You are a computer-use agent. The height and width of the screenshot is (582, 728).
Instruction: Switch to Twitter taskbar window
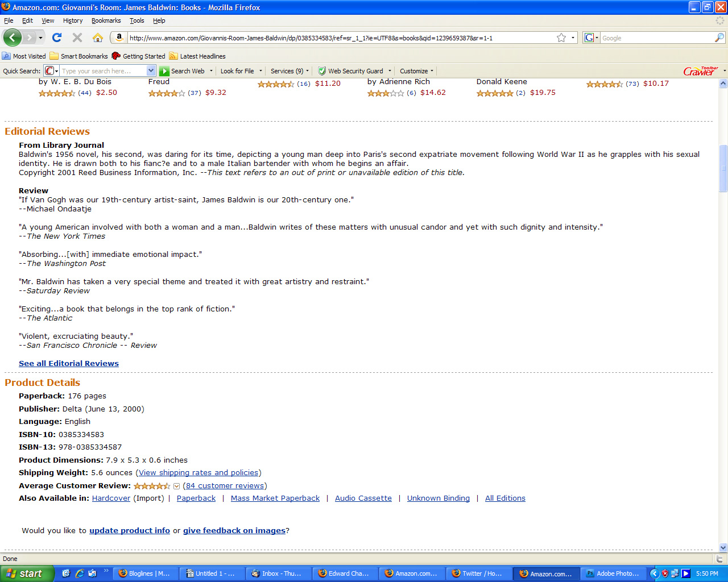(x=480, y=573)
